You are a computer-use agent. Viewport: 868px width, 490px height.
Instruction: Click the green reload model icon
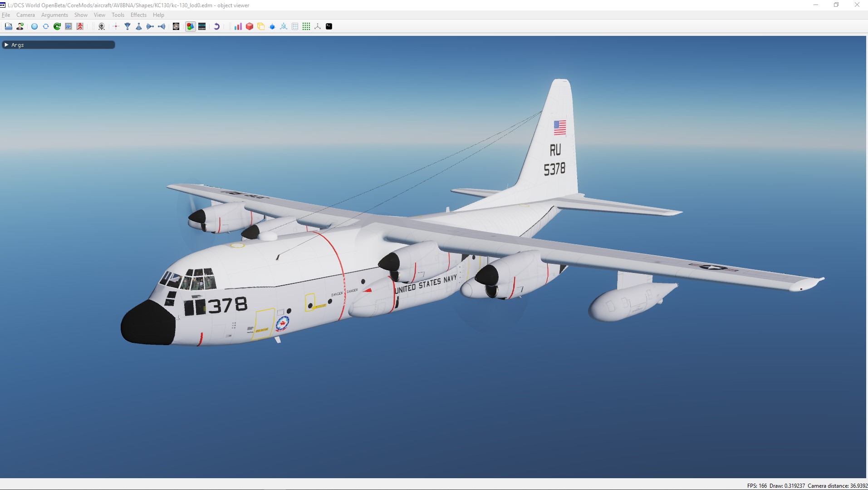pyautogui.click(x=57, y=26)
